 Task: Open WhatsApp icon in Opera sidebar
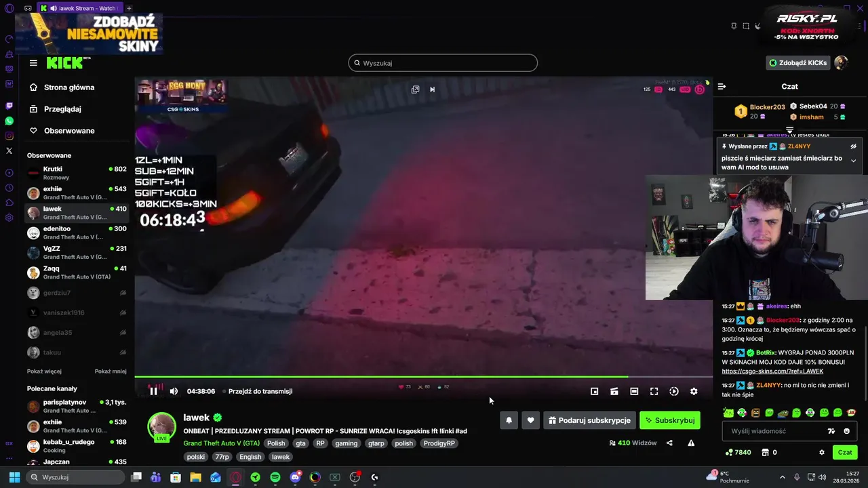(9, 121)
